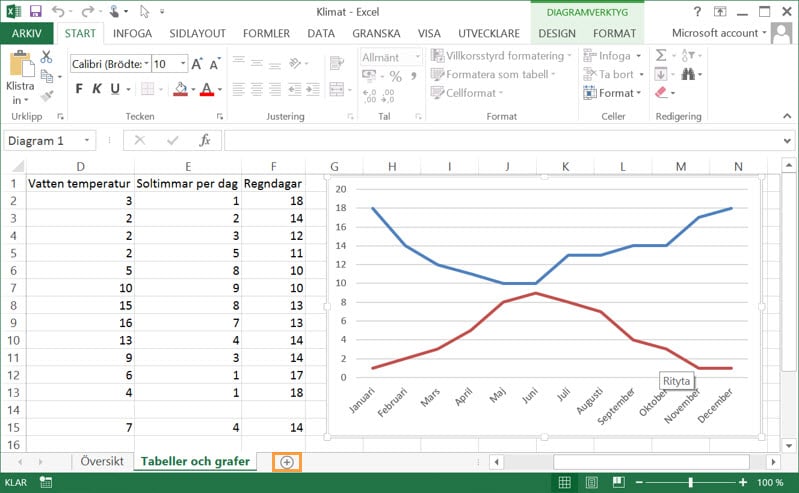
Task: Paste with the Klistra in button
Action: click(20, 77)
